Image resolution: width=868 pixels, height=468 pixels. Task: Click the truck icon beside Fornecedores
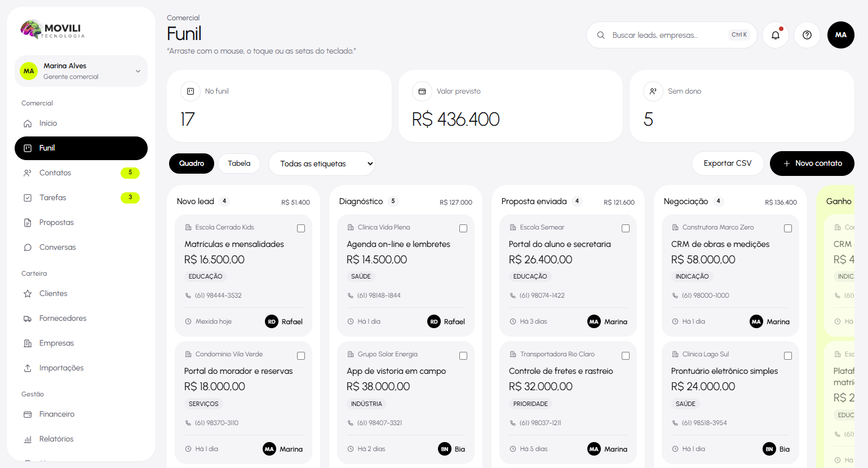tap(28, 319)
